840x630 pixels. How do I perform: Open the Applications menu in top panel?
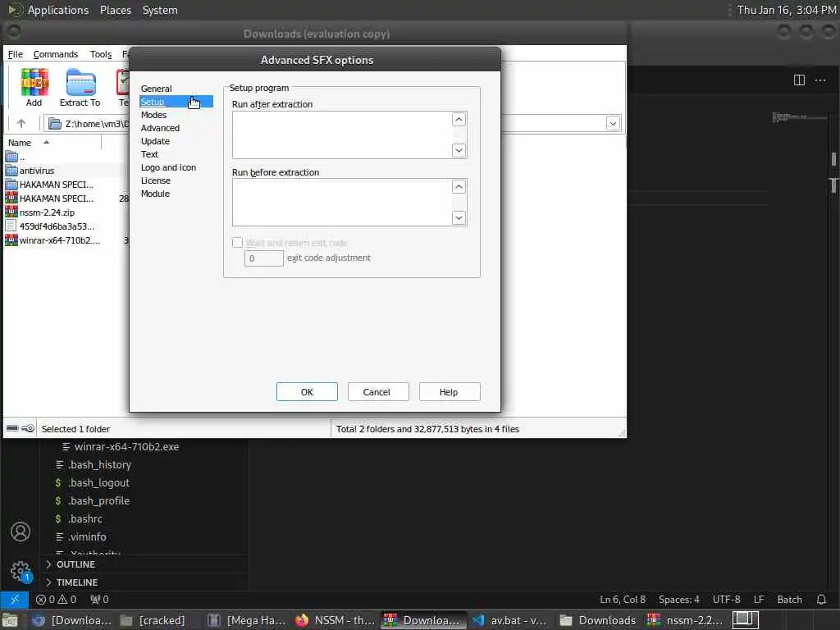click(58, 10)
